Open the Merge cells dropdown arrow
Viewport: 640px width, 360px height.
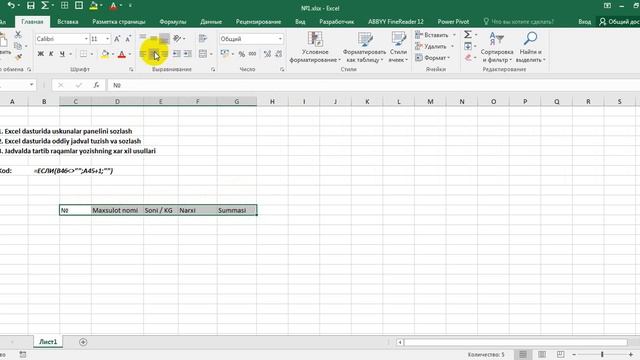coord(211,54)
